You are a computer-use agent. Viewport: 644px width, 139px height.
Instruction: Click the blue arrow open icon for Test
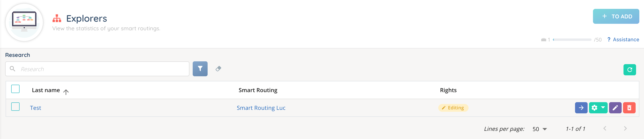coord(581,108)
